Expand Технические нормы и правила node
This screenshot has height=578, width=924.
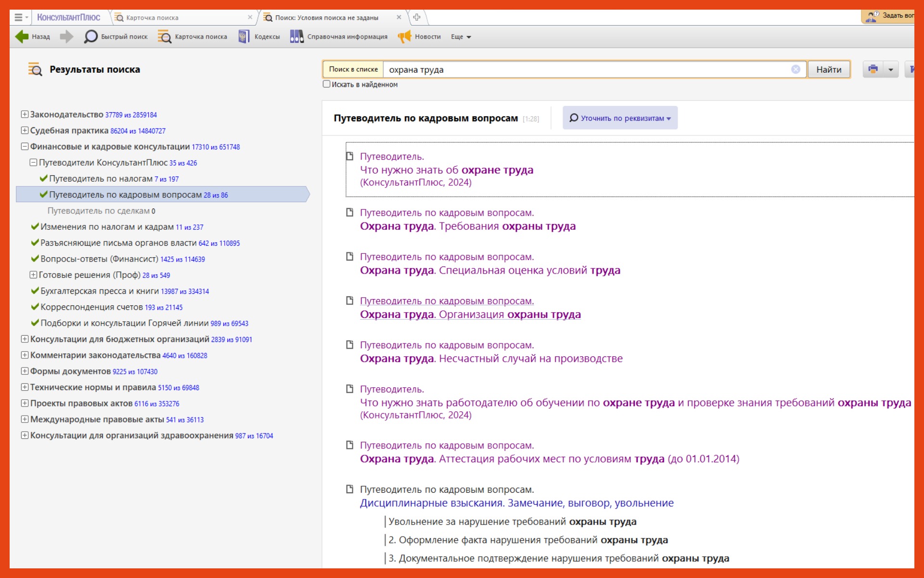(25, 387)
